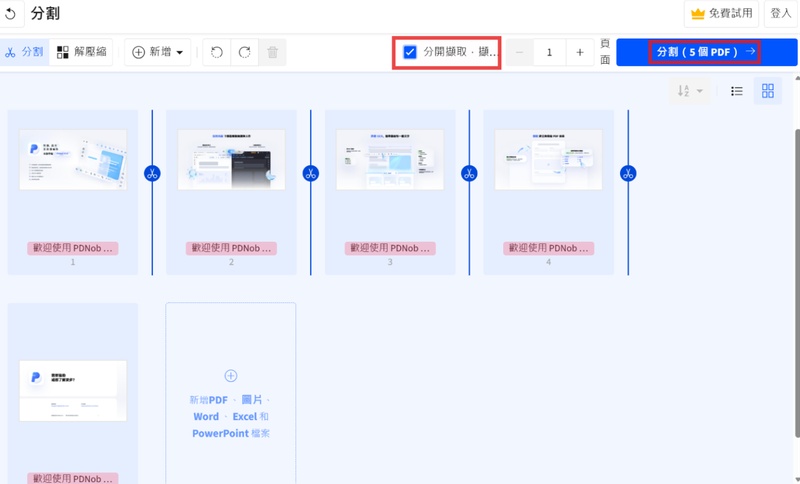
Task: Click the 歡迎使用 PDNob label under page 2
Action: 232,248
